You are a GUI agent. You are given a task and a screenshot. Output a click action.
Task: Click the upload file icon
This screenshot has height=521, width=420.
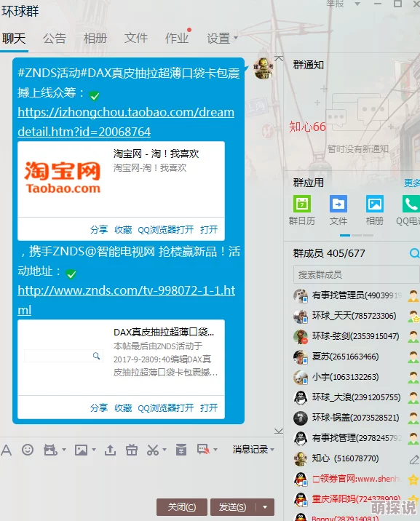(110, 450)
